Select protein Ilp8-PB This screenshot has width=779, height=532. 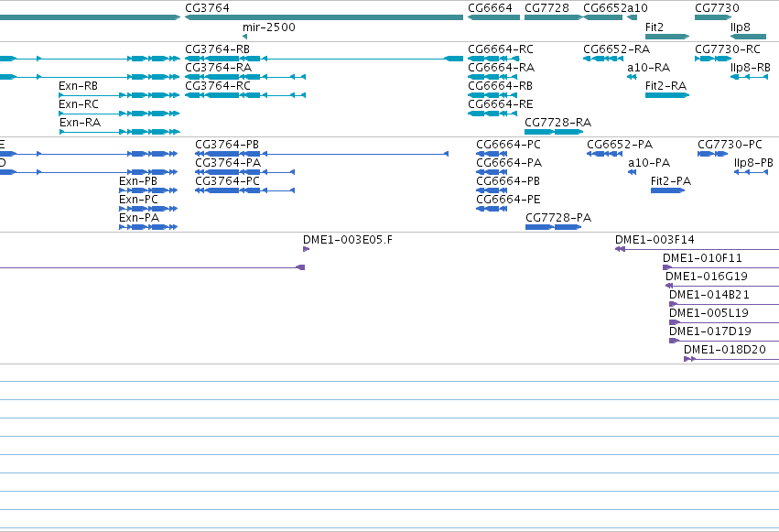752,172
